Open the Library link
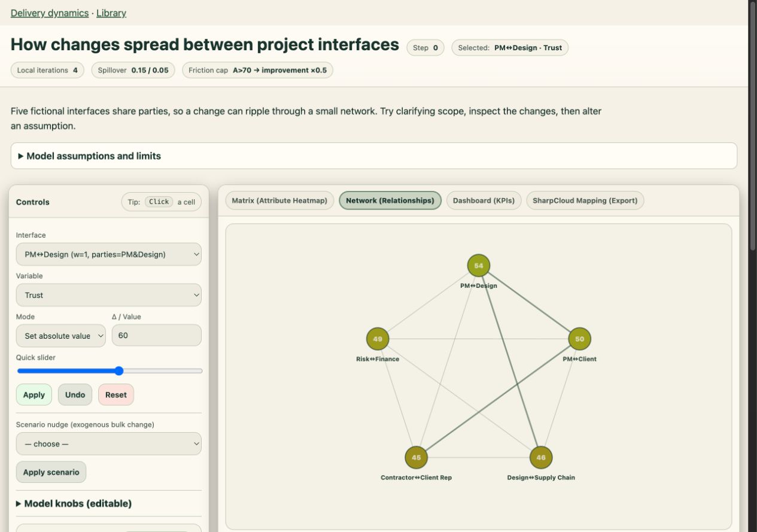757x532 pixels. point(111,13)
